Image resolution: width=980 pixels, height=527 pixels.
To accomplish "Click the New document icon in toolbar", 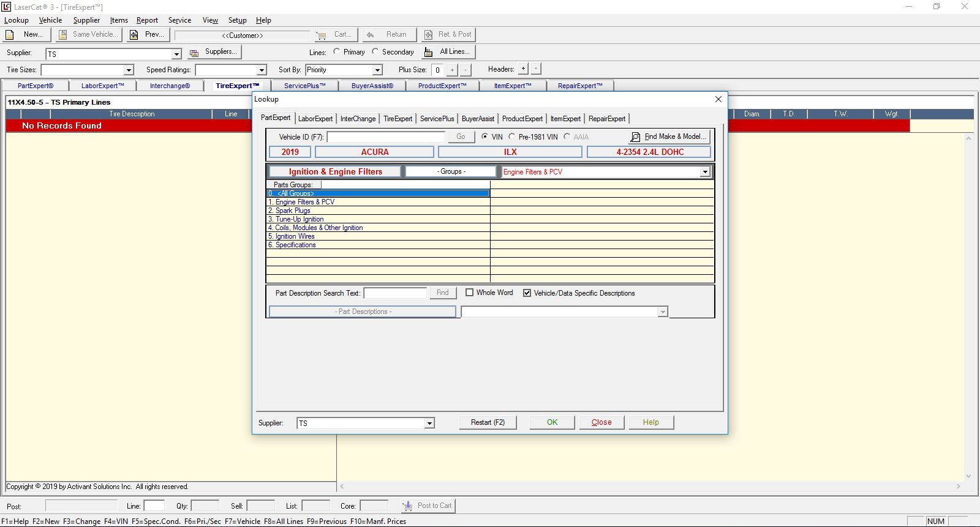I will click(x=10, y=35).
